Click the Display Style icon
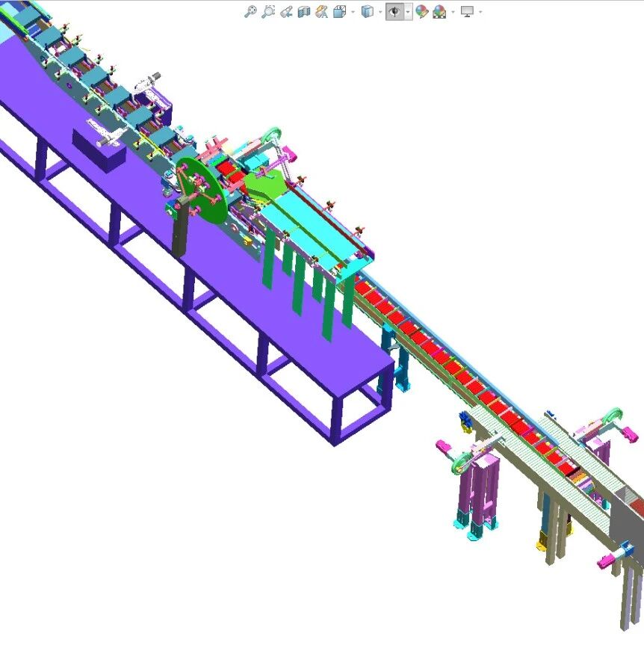This screenshot has width=644, height=645. 367,11
